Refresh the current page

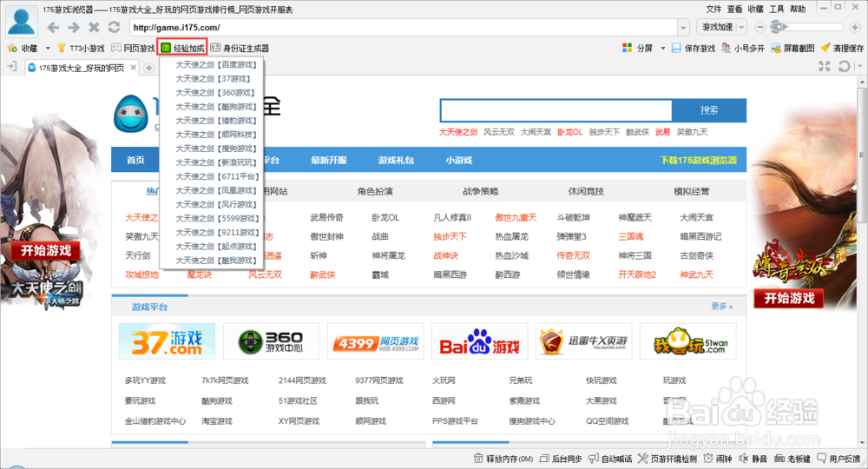(x=114, y=27)
